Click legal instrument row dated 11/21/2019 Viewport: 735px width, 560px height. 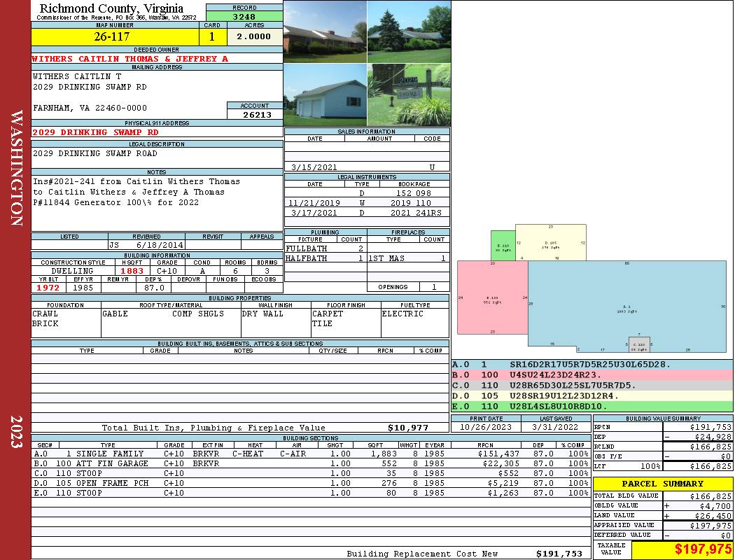tap(367, 203)
